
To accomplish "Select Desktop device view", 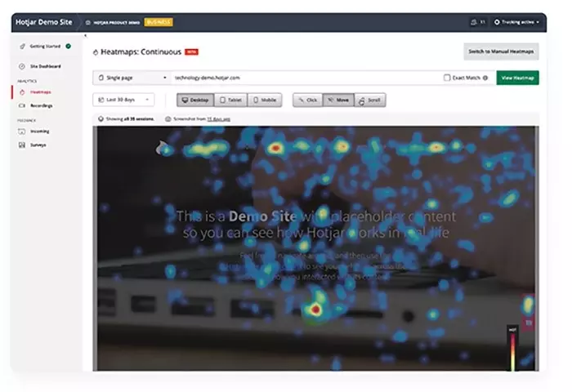I will tap(195, 100).
